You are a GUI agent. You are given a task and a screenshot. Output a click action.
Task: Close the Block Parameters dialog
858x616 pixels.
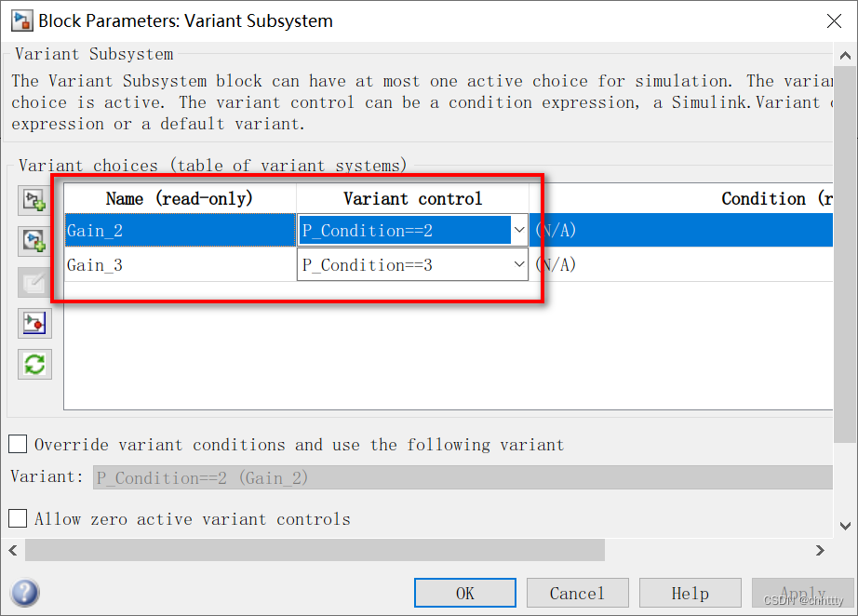point(835,20)
